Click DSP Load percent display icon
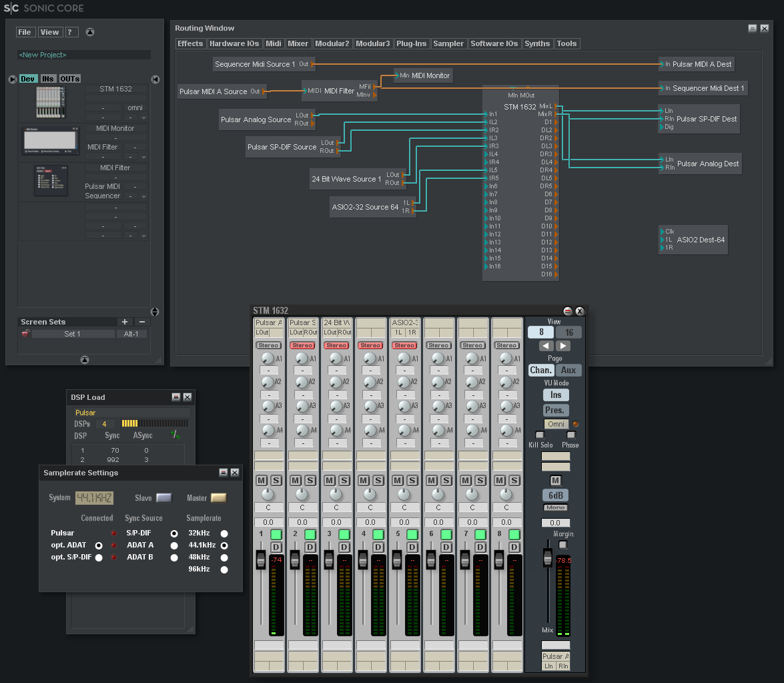 tap(175, 435)
